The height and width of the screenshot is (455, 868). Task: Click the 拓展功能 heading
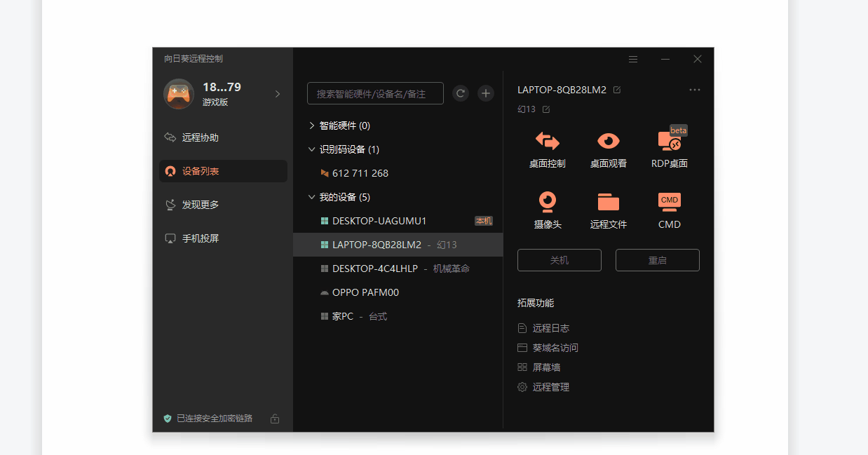click(x=536, y=303)
